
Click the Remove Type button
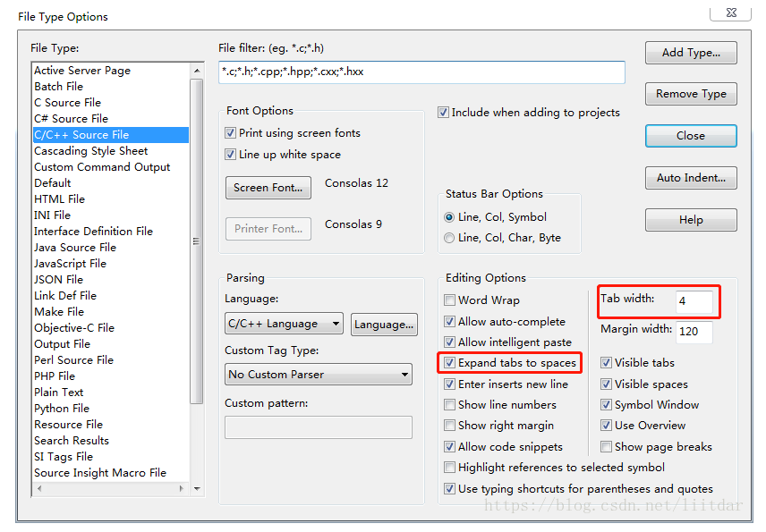(690, 94)
